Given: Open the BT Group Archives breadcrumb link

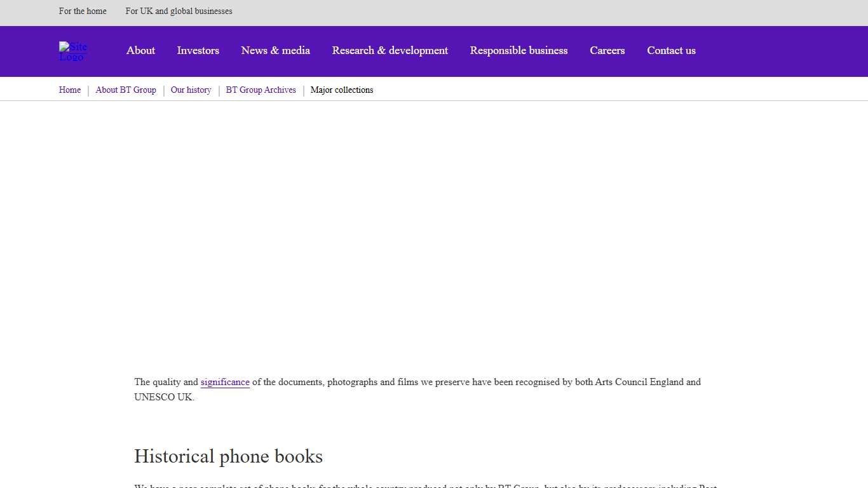Looking at the screenshot, I should click(261, 90).
